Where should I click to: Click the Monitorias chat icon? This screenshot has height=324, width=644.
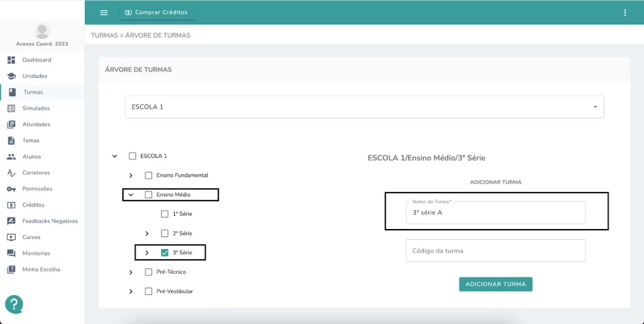pos(11,254)
